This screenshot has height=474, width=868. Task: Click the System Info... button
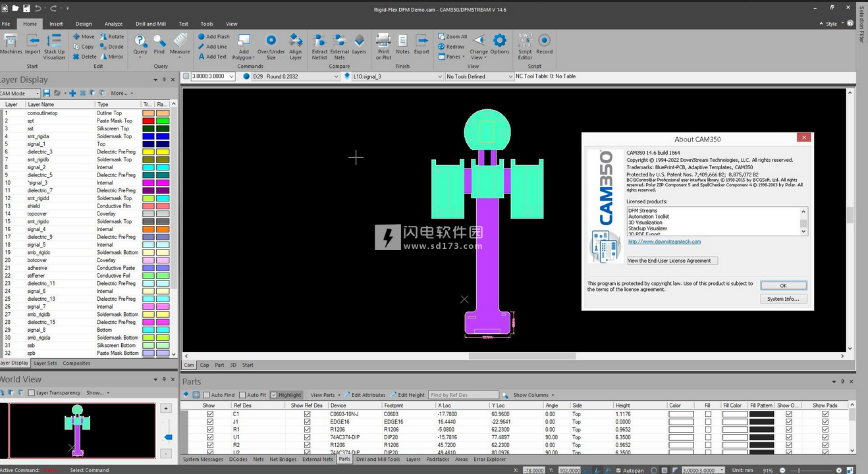(x=783, y=299)
